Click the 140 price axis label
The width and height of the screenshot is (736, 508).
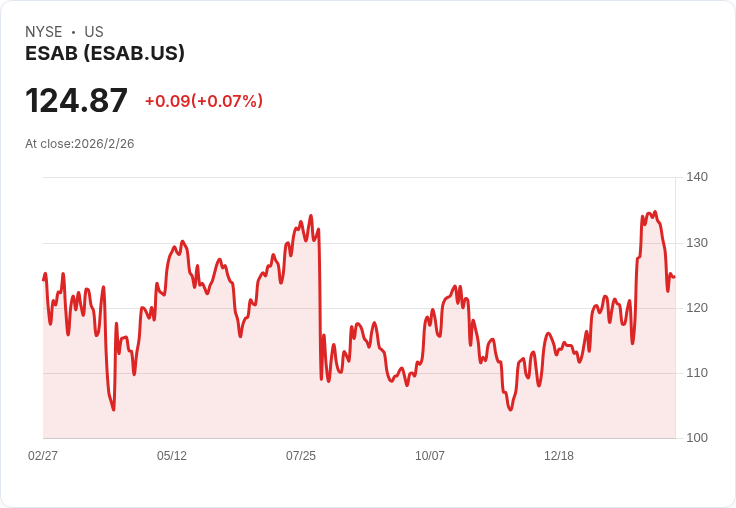pyautogui.click(x=697, y=177)
